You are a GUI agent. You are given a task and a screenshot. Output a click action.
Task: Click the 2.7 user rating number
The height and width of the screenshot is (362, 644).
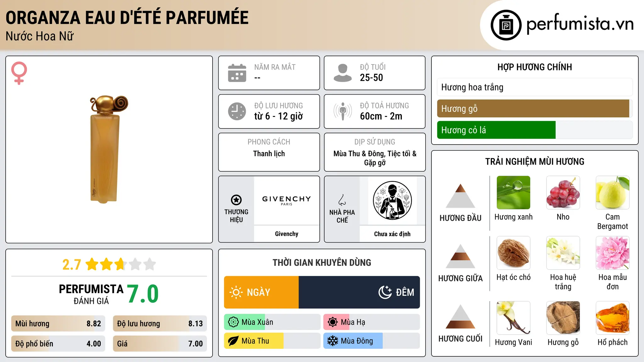(72, 265)
